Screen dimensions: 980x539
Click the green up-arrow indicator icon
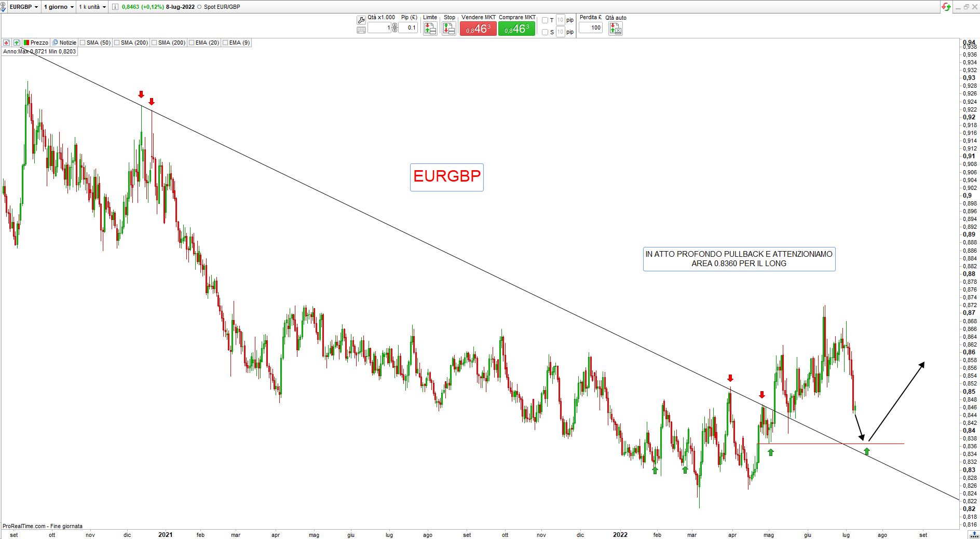[x=17, y=43]
